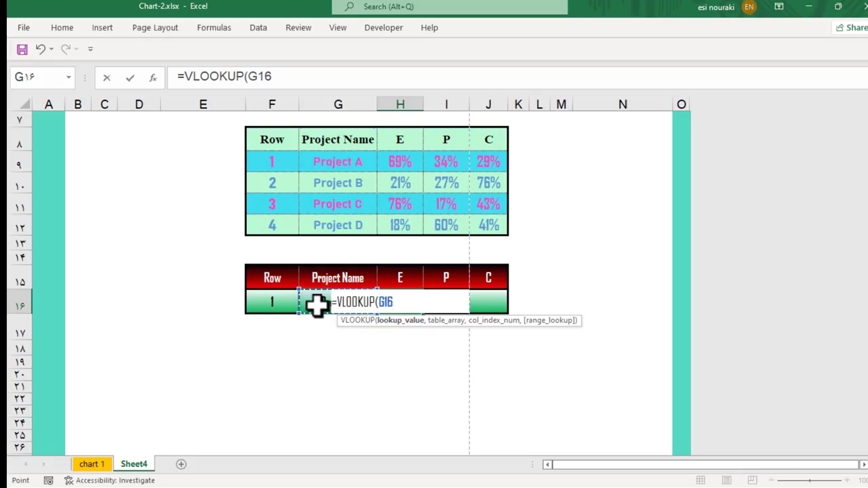Add a new sheet with plus icon
This screenshot has height=488, width=868.
[x=181, y=464]
